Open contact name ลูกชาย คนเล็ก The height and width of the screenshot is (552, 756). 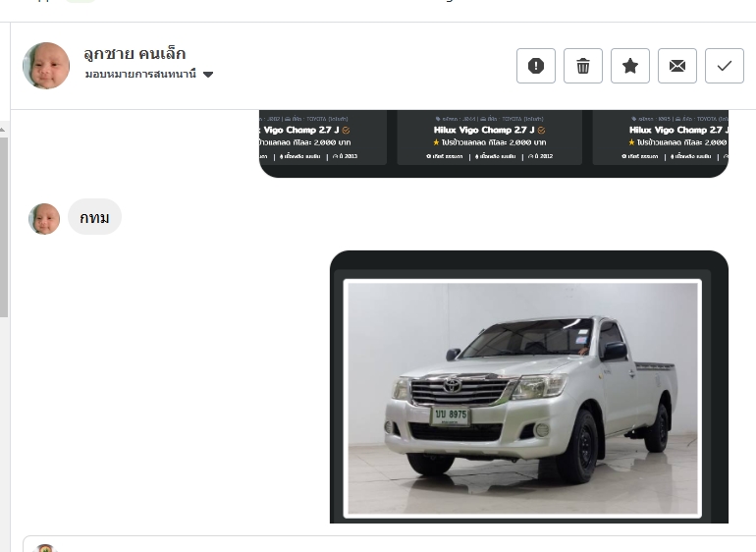click(135, 53)
